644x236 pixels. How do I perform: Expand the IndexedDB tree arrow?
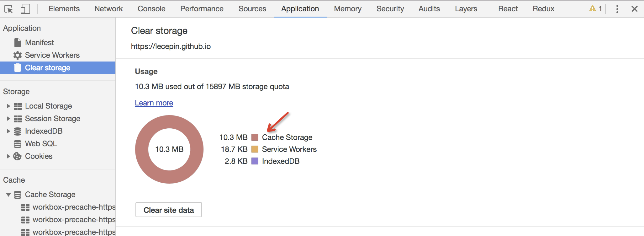click(8, 131)
